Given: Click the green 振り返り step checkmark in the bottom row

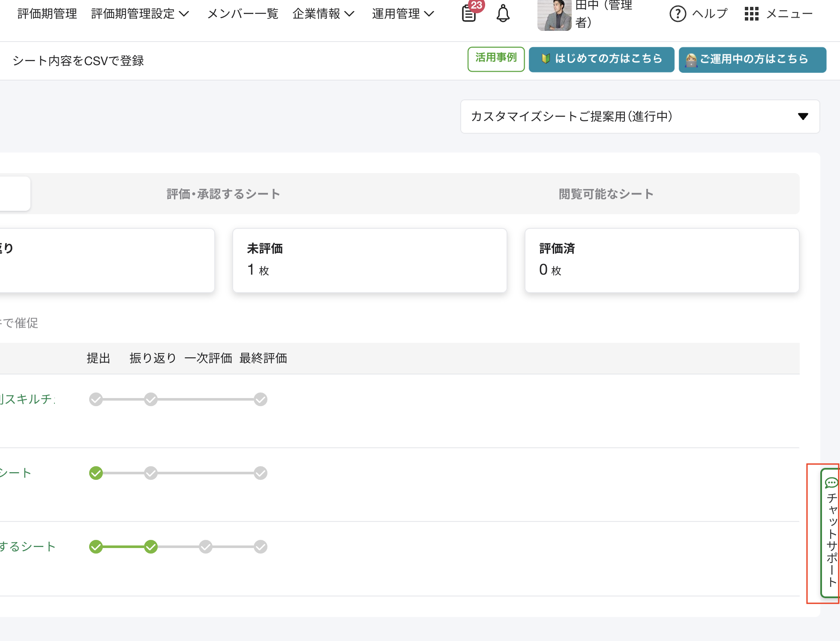Looking at the screenshot, I should click(151, 547).
